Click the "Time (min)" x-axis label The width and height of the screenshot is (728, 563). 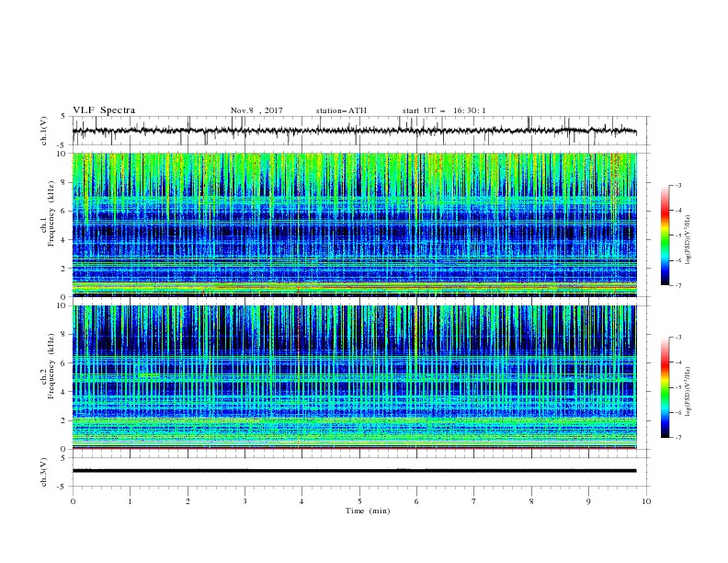pos(368,511)
